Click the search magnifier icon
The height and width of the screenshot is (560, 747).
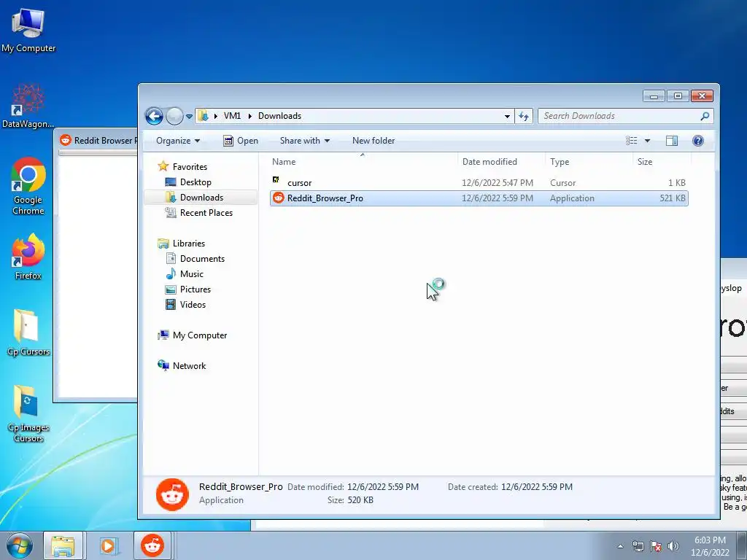click(x=705, y=116)
